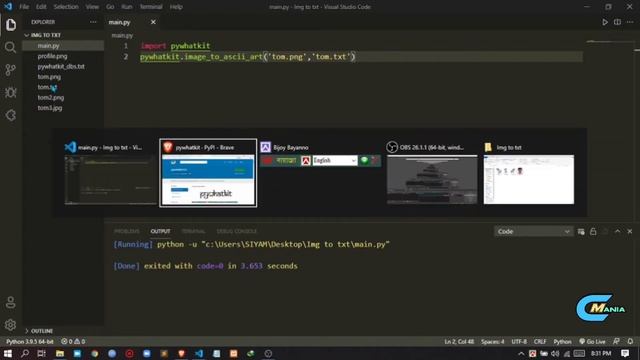Split the editor to the right
640x360 pixels.
(617, 22)
